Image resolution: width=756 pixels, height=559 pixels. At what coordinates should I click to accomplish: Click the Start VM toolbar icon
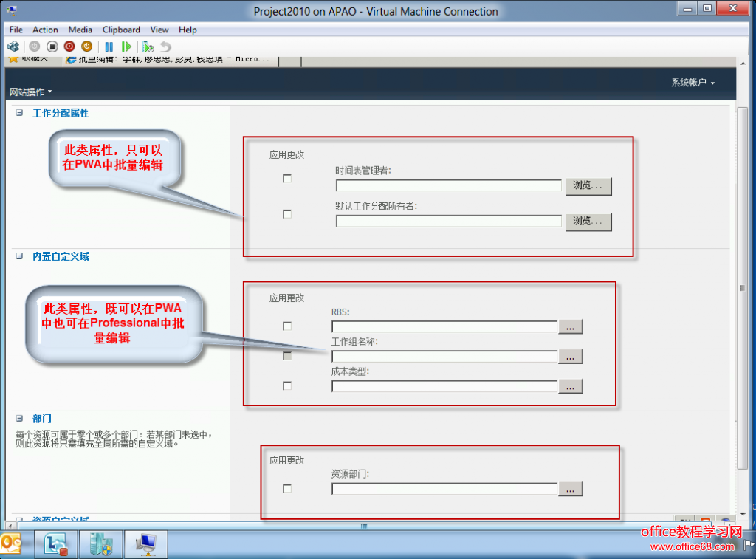click(x=34, y=47)
